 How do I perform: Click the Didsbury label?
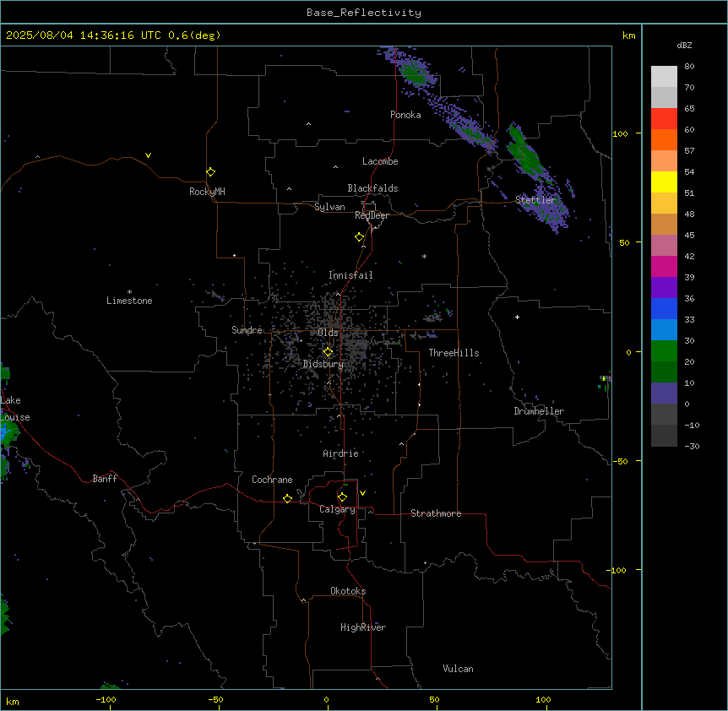click(323, 364)
